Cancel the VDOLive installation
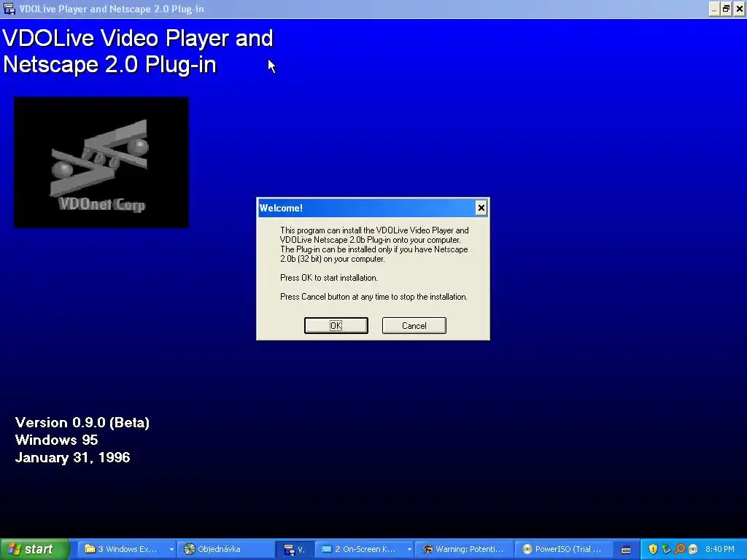Screen dimensions: 747x560 [x=414, y=326]
